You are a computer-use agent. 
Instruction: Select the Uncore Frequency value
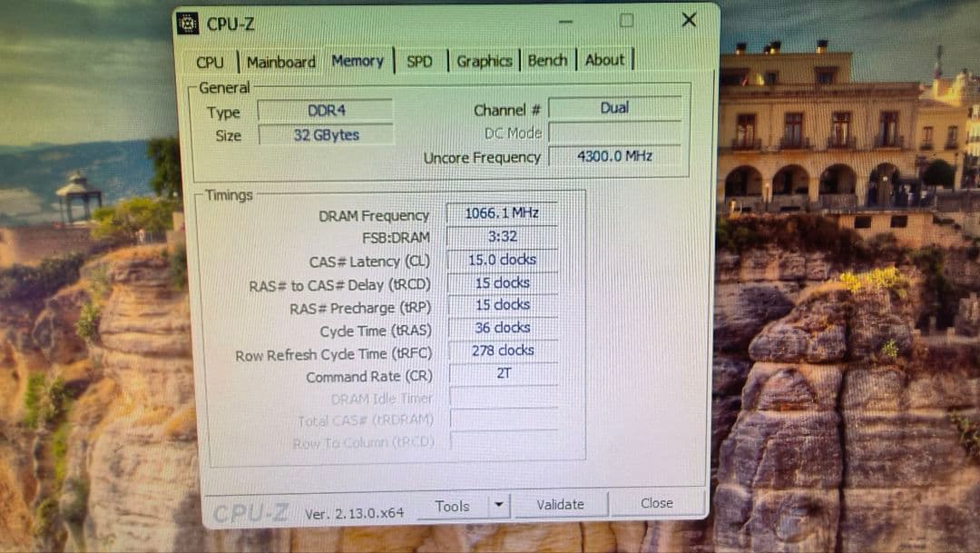(x=617, y=155)
